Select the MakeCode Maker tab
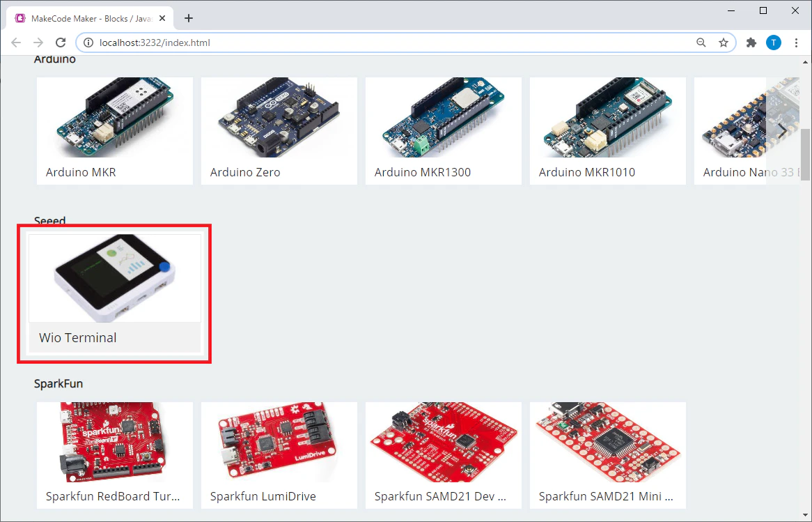Screen dimensions: 812x522 point(90,18)
